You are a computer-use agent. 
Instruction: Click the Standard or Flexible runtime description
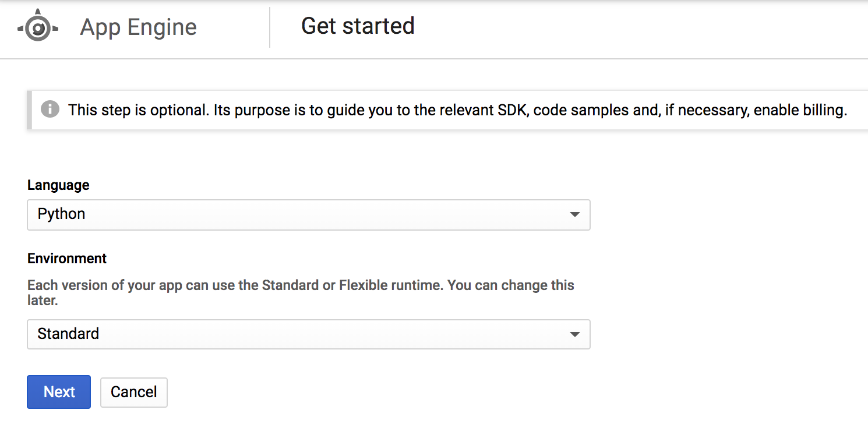pyautogui.click(x=233, y=285)
